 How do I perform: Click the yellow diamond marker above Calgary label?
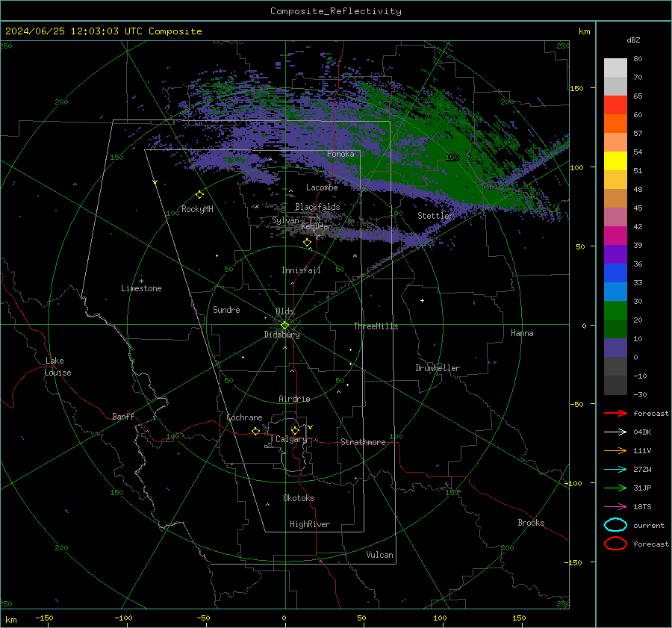tap(295, 430)
